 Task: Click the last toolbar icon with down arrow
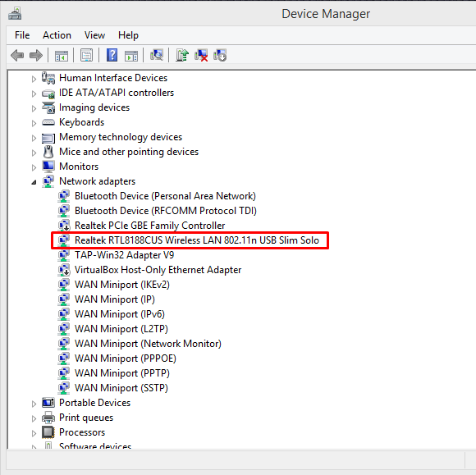click(220, 56)
